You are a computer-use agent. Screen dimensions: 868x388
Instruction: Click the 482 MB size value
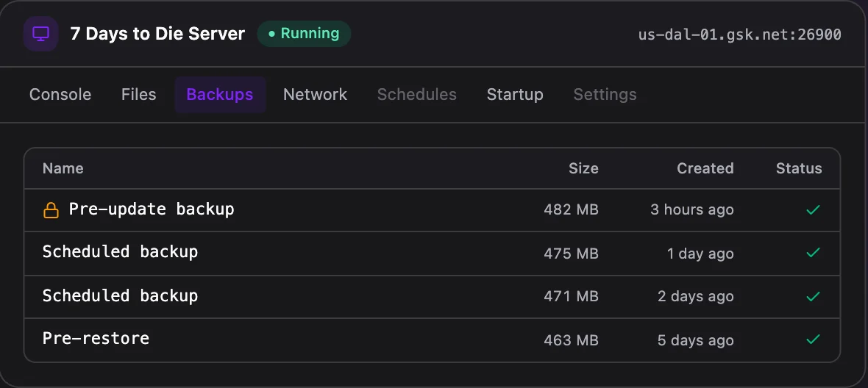pos(572,210)
